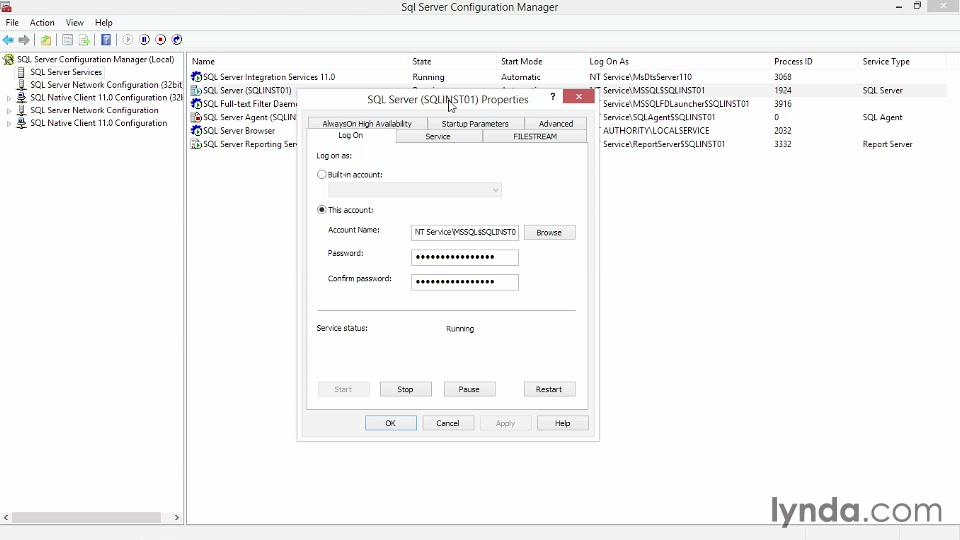
Task: Click the SQL Server Integration Services 11.0 icon
Action: pyautogui.click(x=196, y=77)
